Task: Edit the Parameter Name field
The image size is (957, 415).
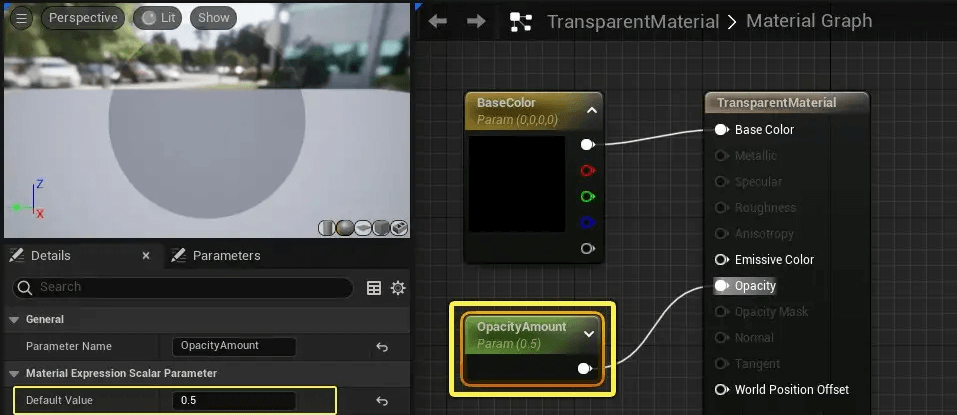Action: pos(234,346)
